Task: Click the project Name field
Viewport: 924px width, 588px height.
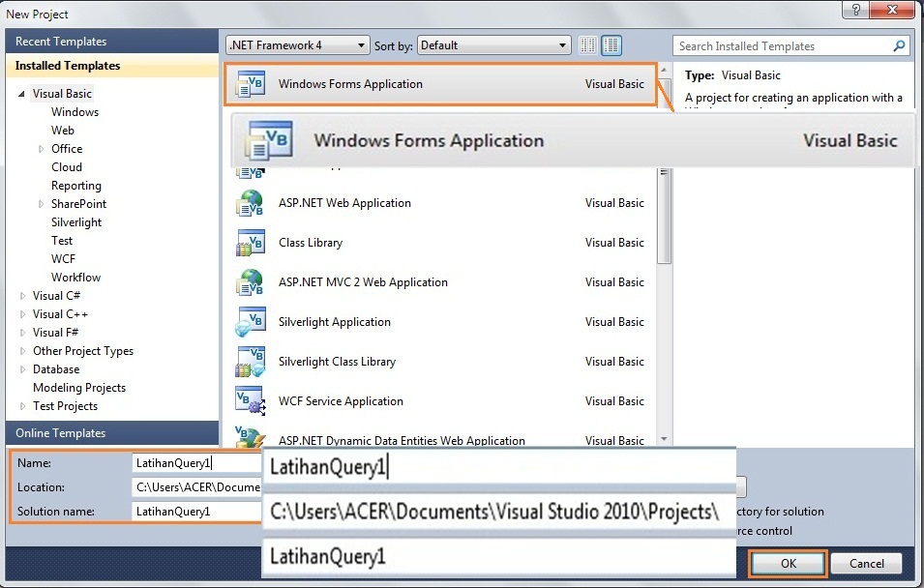Action: pyautogui.click(x=196, y=463)
